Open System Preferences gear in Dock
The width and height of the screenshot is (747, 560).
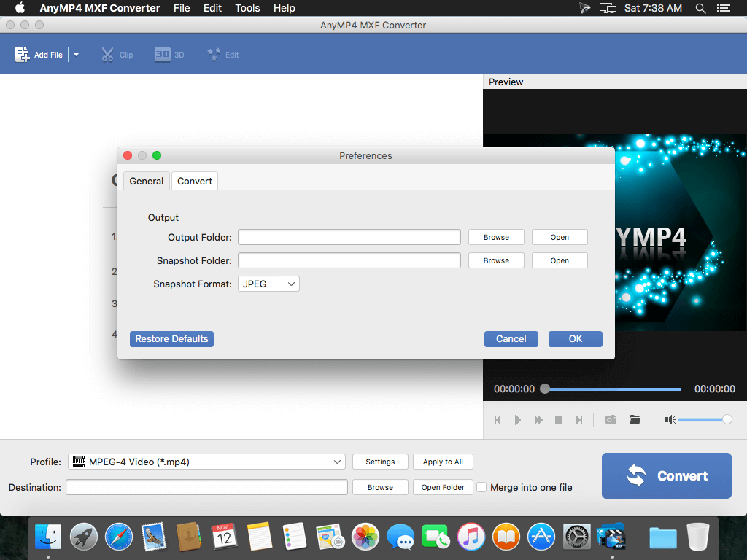point(576,537)
